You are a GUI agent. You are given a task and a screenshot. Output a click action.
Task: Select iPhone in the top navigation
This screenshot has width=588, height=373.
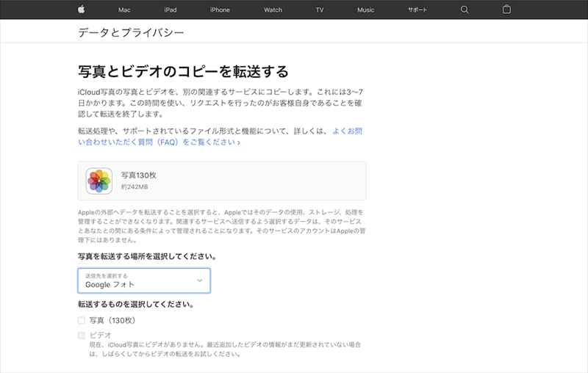[220, 10]
